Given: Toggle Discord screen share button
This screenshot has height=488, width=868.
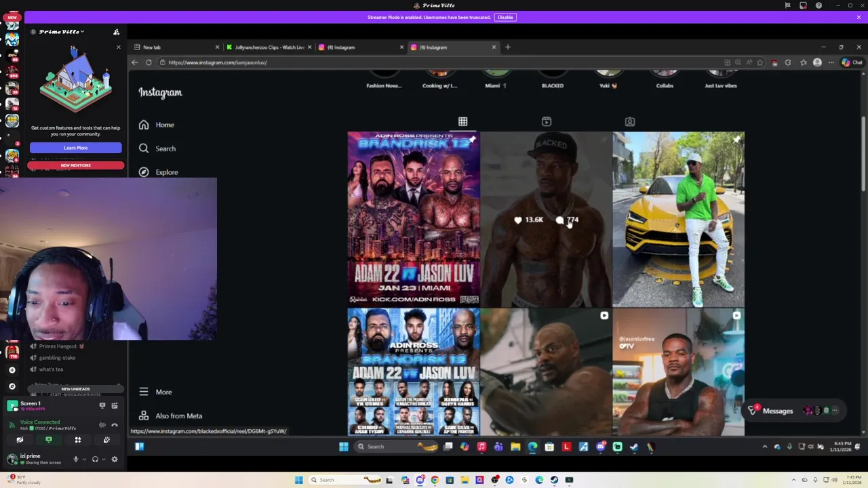Looking at the screenshot, I should pyautogui.click(x=48, y=440).
